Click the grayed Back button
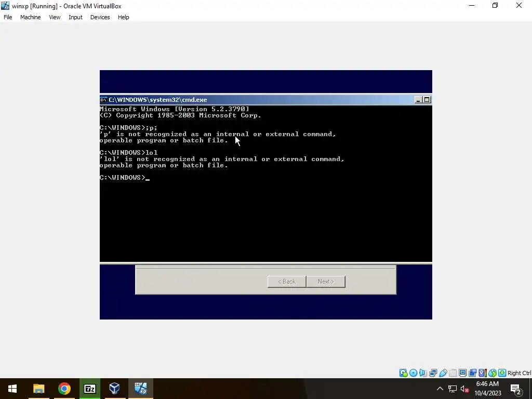The height and width of the screenshot is (399, 532). pos(287,282)
